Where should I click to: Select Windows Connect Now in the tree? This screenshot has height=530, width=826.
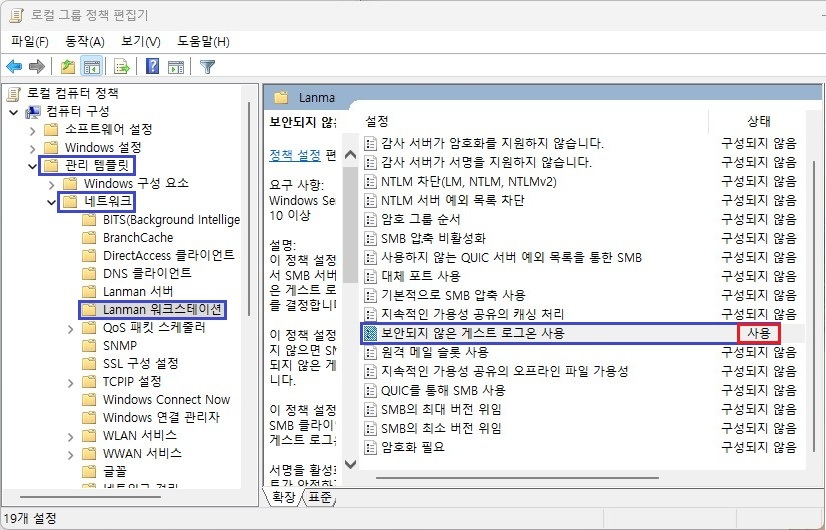166,399
